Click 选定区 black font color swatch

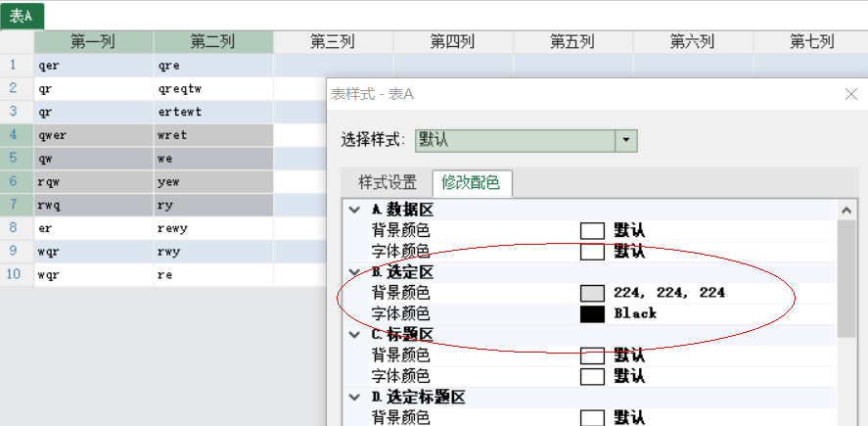592,313
